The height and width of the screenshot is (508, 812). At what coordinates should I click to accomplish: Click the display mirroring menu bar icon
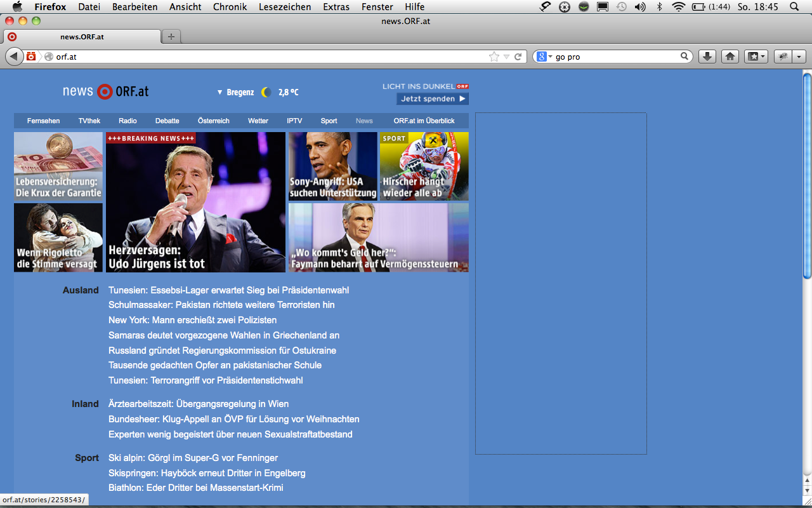point(603,7)
